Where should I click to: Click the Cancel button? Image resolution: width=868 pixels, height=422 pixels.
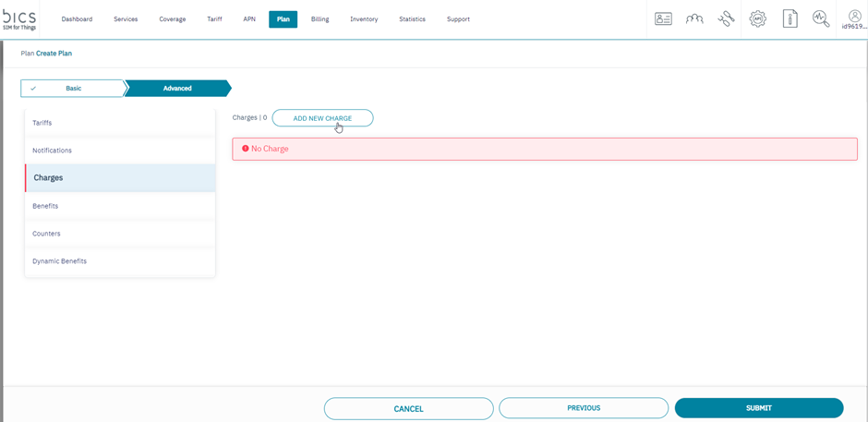408,408
